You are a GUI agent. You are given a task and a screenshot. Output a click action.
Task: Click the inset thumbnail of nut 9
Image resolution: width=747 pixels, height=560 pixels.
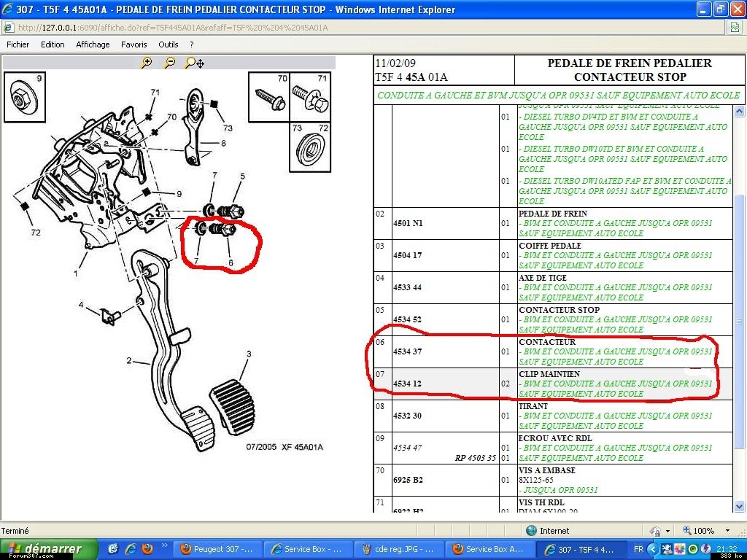(25, 97)
